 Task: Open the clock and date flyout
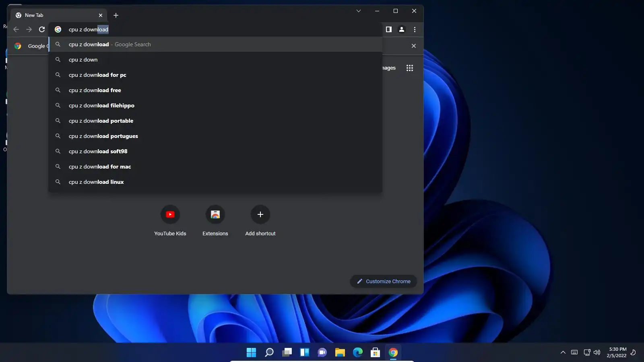(x=617, y=352)
